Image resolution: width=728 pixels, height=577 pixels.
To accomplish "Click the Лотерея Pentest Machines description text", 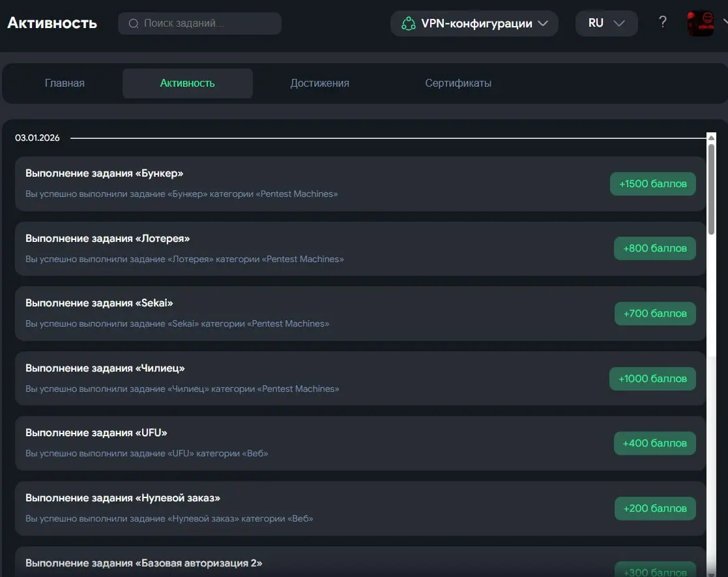I will (x=185, y=259).
